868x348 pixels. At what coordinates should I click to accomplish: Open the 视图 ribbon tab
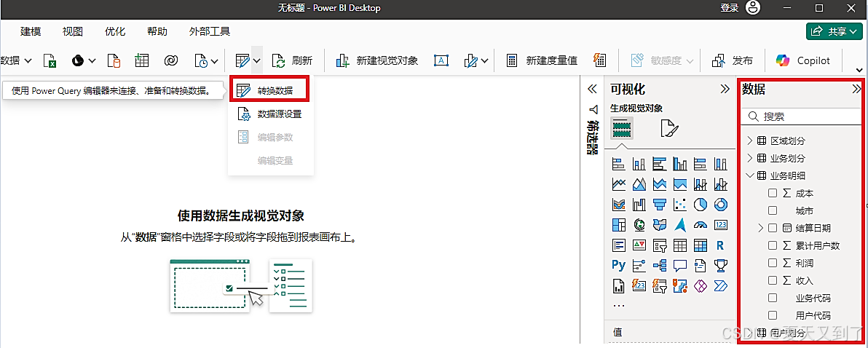click(73, 31)
